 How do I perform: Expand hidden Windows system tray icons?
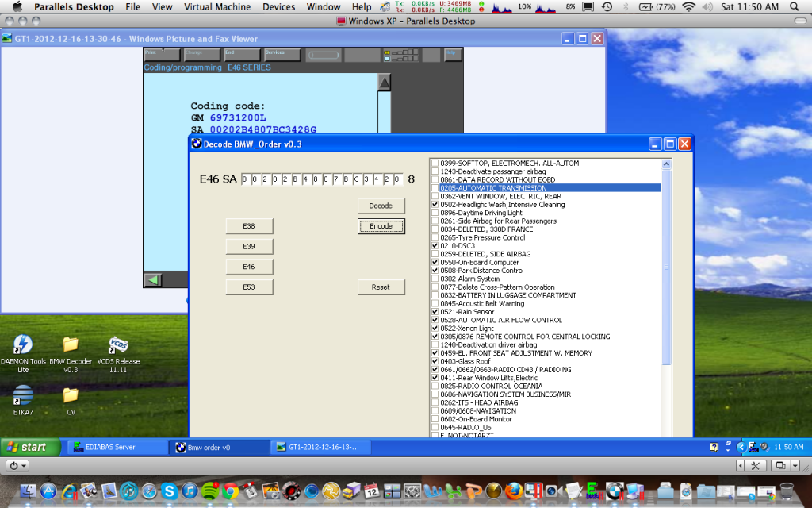tap(741, 447)
